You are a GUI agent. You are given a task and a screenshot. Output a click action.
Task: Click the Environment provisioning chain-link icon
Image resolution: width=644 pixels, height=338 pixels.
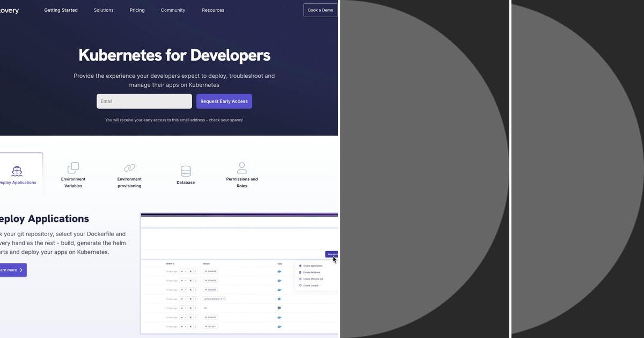129,167
